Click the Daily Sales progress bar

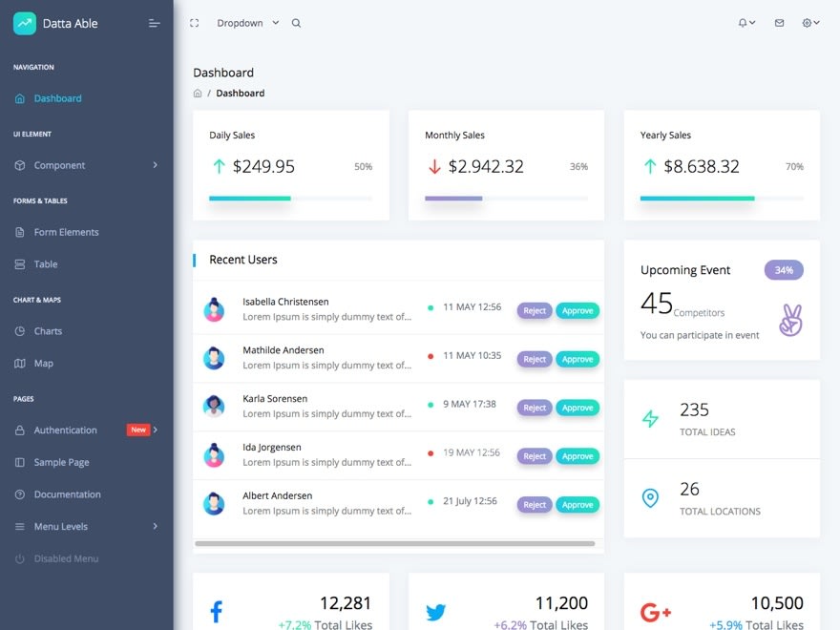point(290,199)
